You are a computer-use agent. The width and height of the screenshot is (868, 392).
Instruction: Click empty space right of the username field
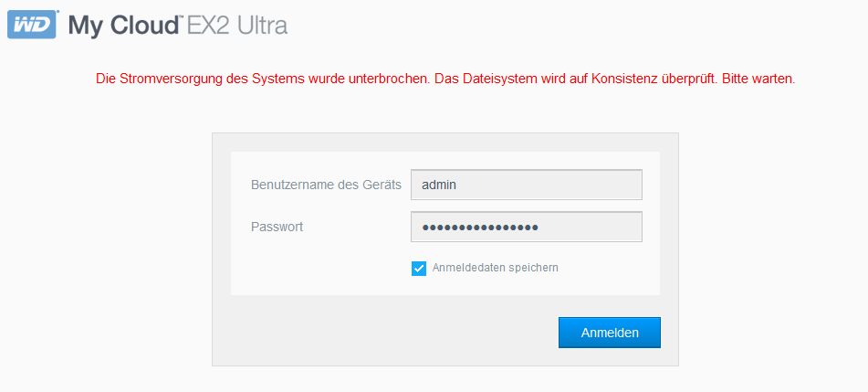coord(651,185)
